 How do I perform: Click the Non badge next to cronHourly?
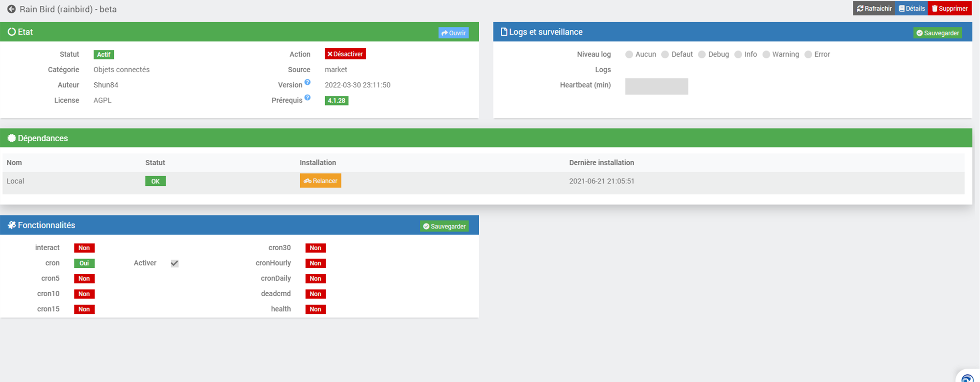click(315, 263)
